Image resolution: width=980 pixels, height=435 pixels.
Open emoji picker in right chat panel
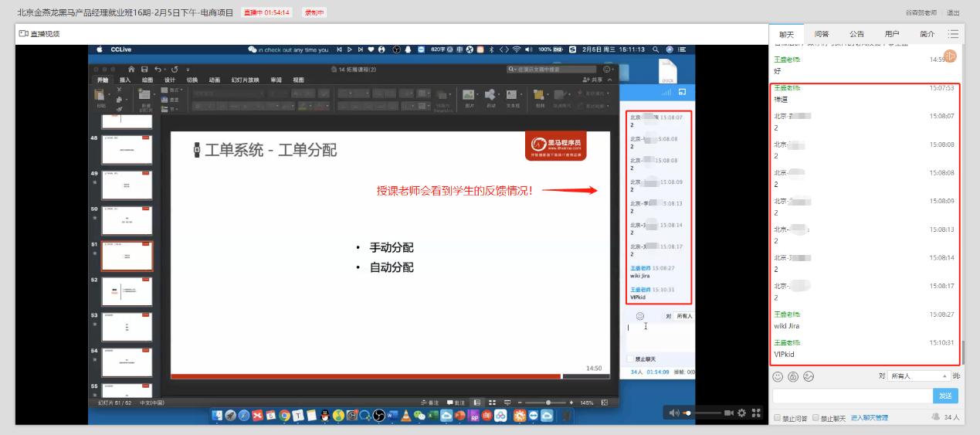(778, 376)
